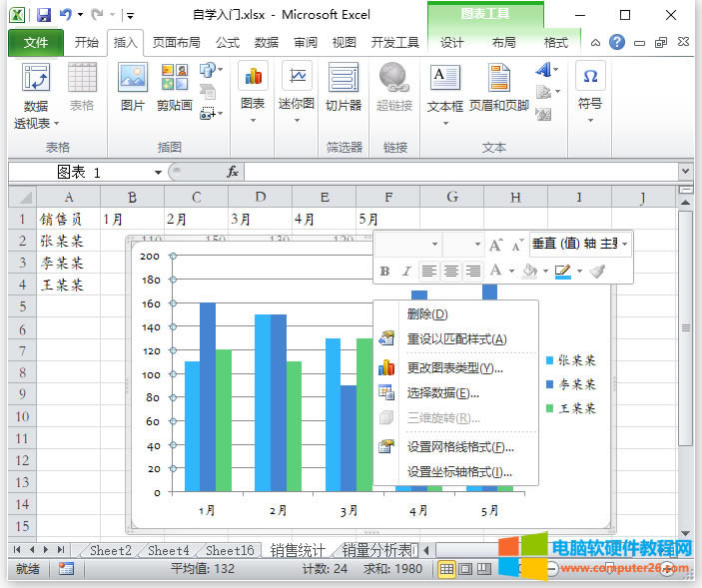Viewport: 702px width, 588px height.
Task: Toggle italic in the mini toolbar
Action: coord(405,271)
